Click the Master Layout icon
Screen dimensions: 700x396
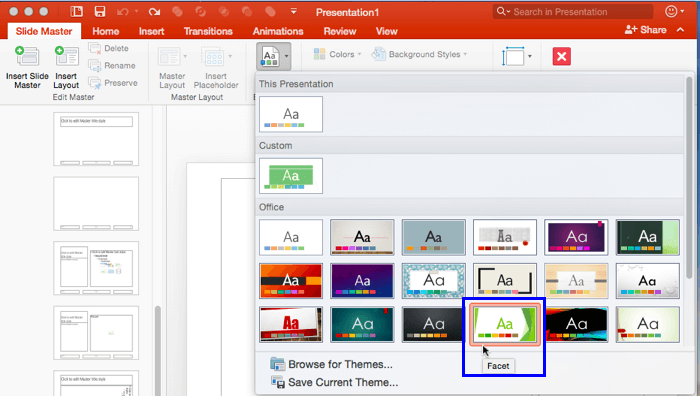point(169,57)
